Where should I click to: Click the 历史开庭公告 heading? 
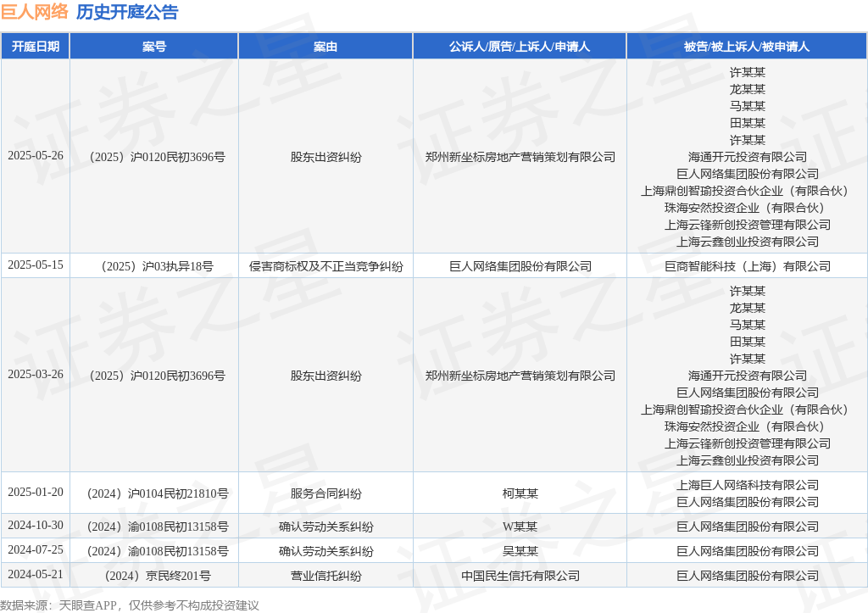[x=127, y=12]
